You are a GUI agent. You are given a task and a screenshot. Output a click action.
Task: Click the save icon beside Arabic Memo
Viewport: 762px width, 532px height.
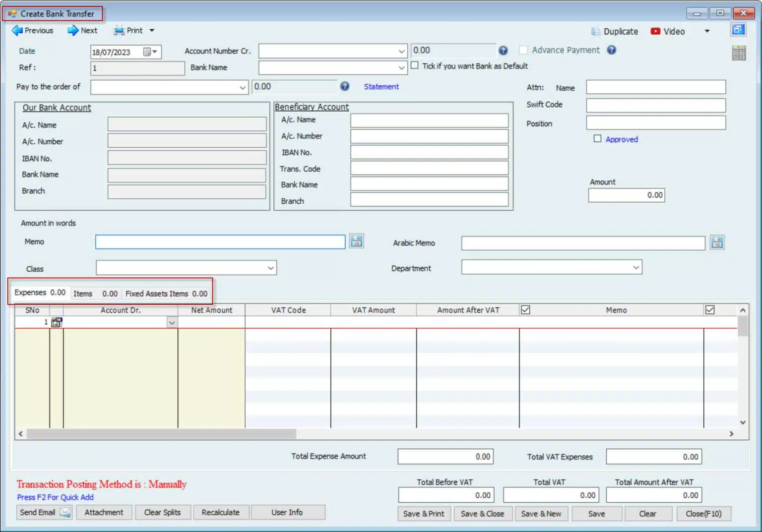717,242
